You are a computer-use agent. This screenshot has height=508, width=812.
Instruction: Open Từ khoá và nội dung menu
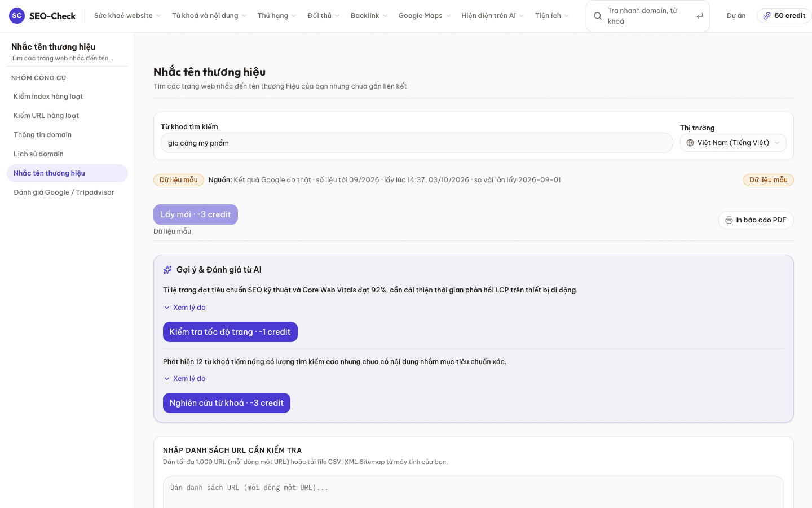(209, 16)
